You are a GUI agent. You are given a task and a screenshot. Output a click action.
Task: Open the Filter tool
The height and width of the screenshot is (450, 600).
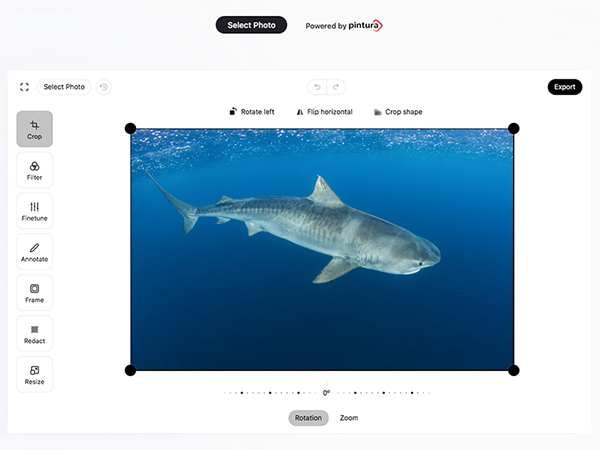pos(34,170)
